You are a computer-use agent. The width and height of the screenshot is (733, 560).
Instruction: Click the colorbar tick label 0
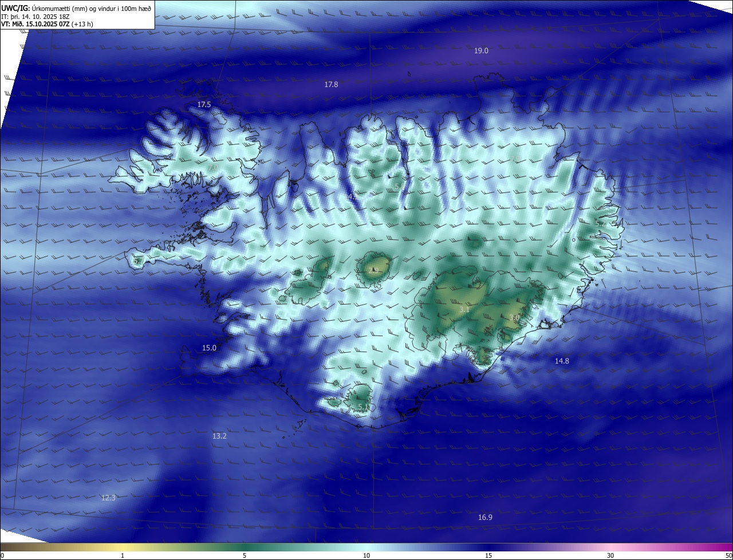click(x=2, y=555)
